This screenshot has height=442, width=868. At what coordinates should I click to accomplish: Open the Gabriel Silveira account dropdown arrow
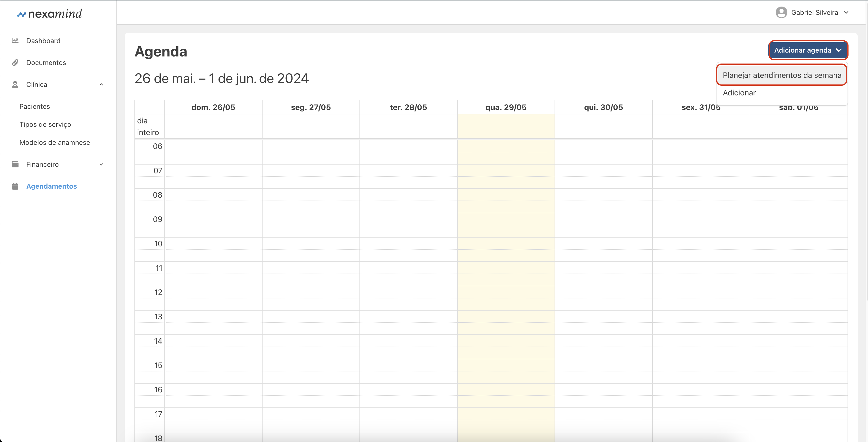click(x=846, y=12)
